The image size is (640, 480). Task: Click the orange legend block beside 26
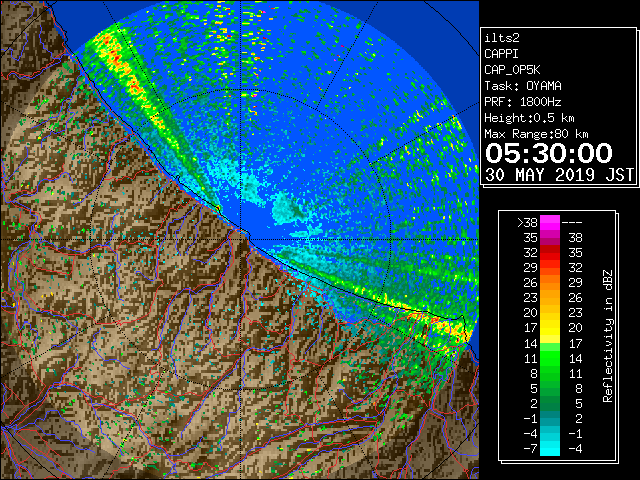click(x=550, y=283)
